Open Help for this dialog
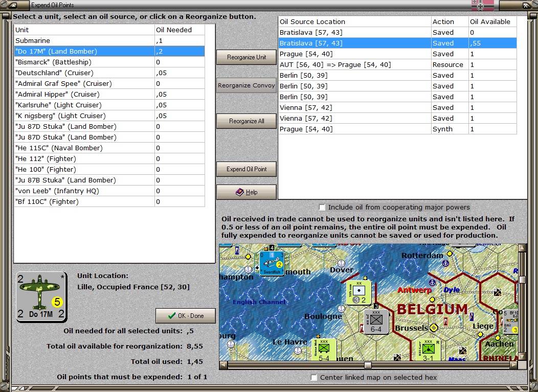 click(x=246, y=192)
